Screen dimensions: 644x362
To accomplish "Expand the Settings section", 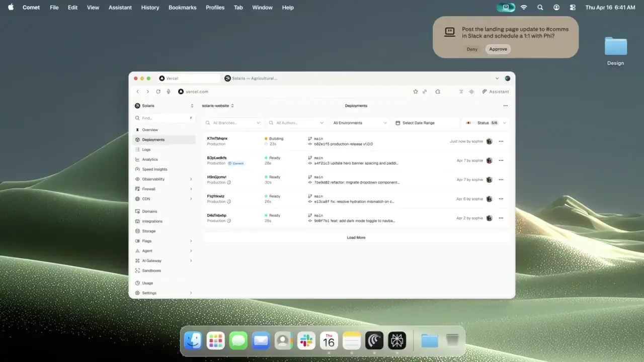I will (x=164, y=293).
